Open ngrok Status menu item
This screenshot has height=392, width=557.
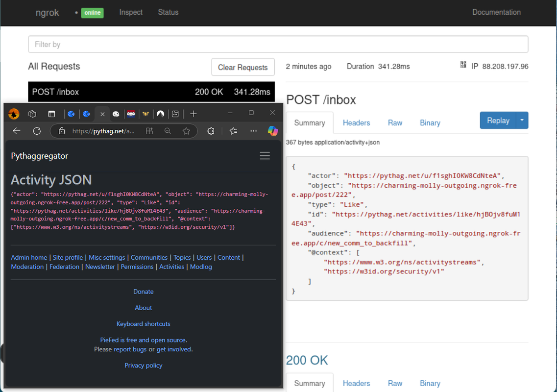tap(168, 12)
